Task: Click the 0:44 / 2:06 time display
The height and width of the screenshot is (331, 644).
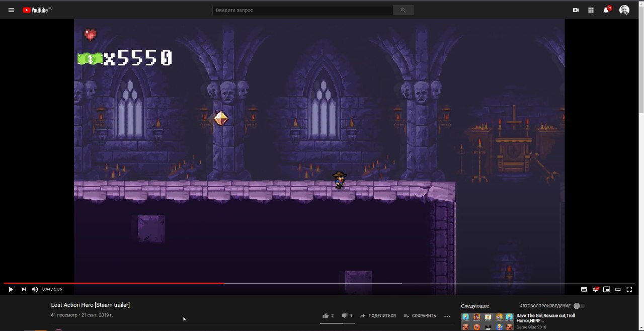Action: pyautogui.click(x=52, y=289)
